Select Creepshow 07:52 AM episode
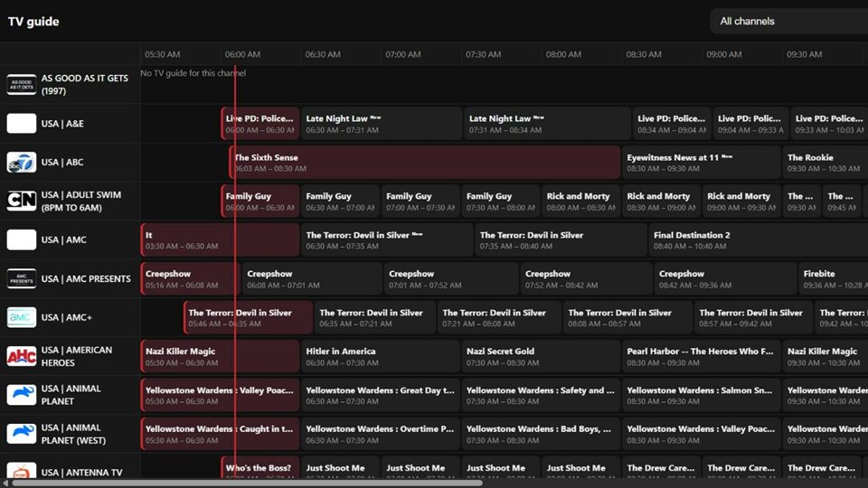The width and height of the screenshot is (868, 488). (586, 279)
